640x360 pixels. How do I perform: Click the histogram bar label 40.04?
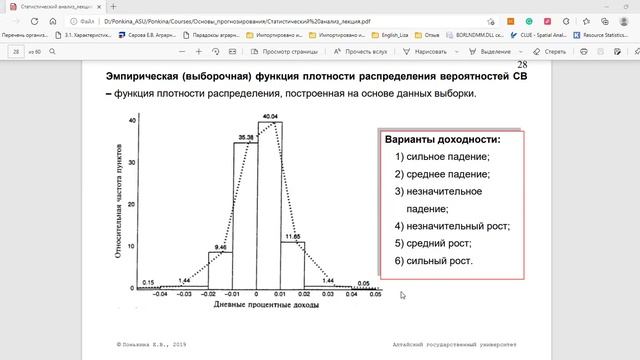click(x=270, y=116)
